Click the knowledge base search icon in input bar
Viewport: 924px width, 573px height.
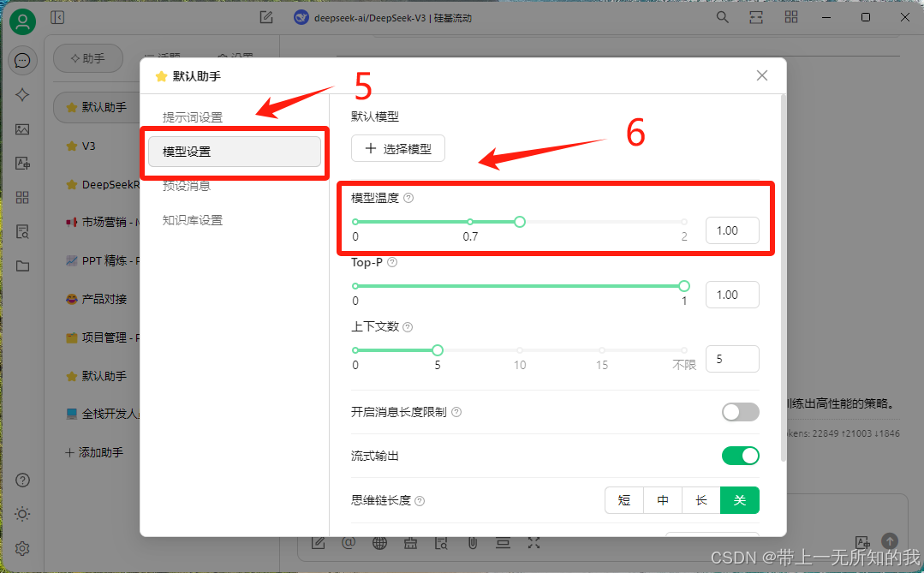(x=441, y=543)
